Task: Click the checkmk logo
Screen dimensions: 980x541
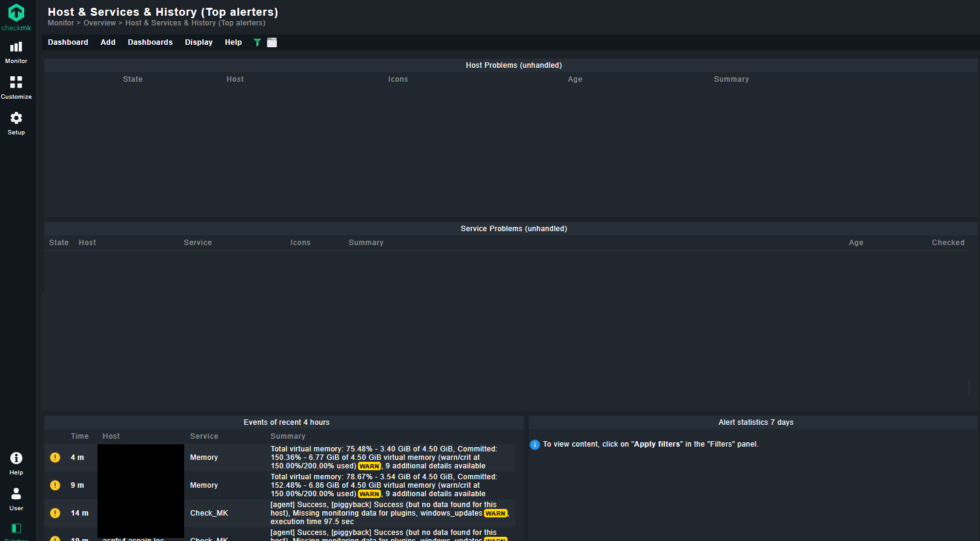Action: click(16, 17)
